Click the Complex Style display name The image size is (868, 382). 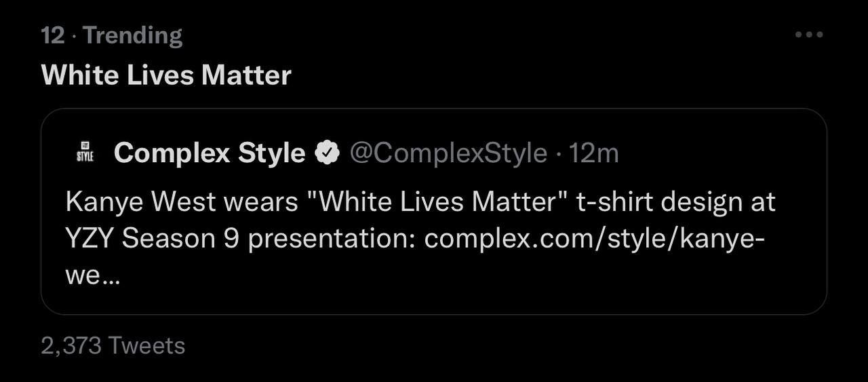point(210,153)
